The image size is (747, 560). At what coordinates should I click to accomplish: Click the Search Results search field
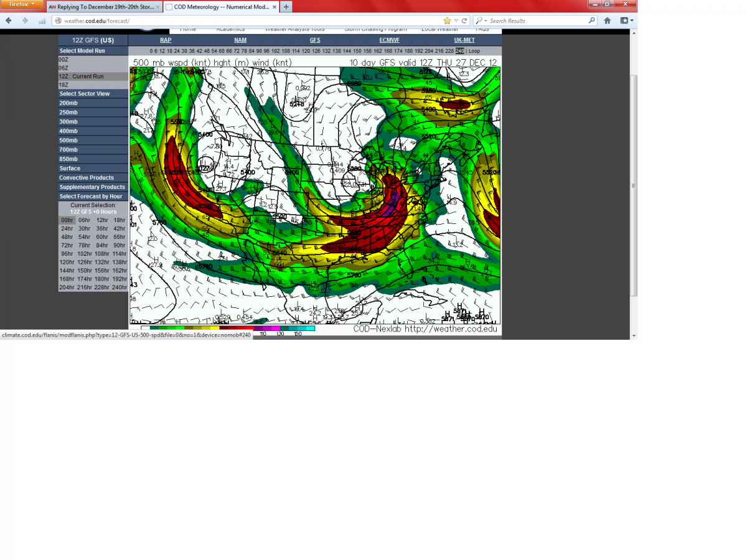click(535, 21)
